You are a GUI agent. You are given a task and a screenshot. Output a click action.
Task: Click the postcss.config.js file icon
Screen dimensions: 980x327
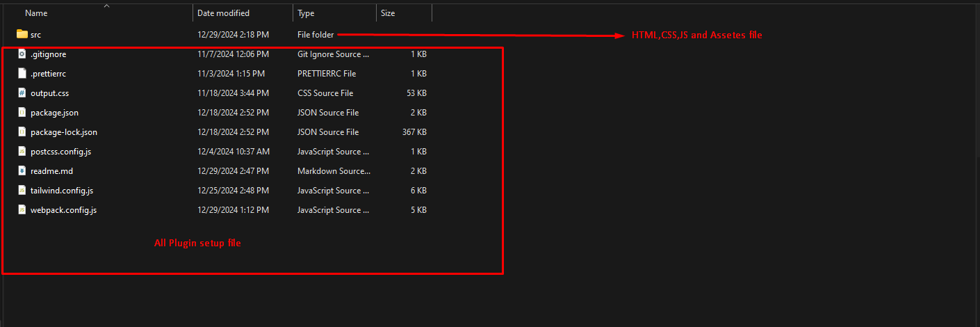tap(22, 151)
